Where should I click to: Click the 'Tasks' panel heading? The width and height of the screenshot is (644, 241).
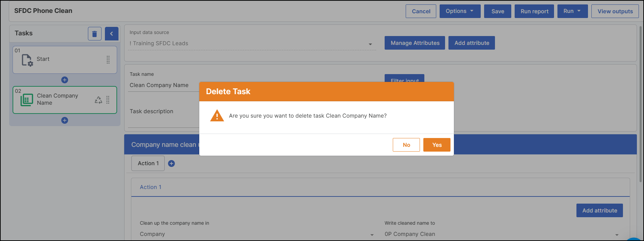click(x=24, y=33)
